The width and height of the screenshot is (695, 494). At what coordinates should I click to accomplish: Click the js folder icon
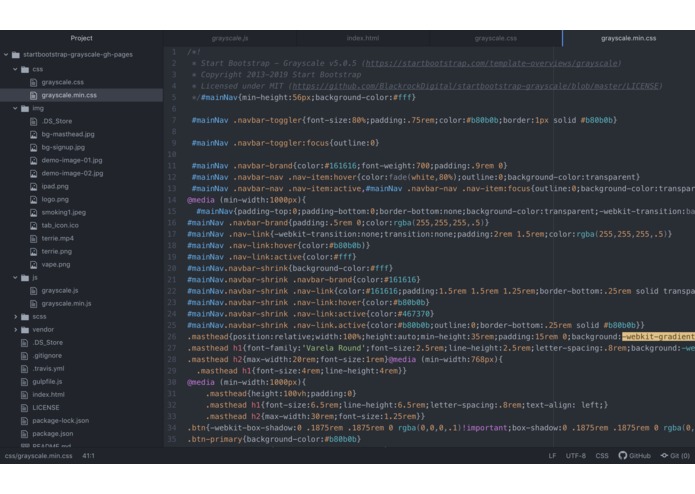pyautogui.click(x=25, y=277)
